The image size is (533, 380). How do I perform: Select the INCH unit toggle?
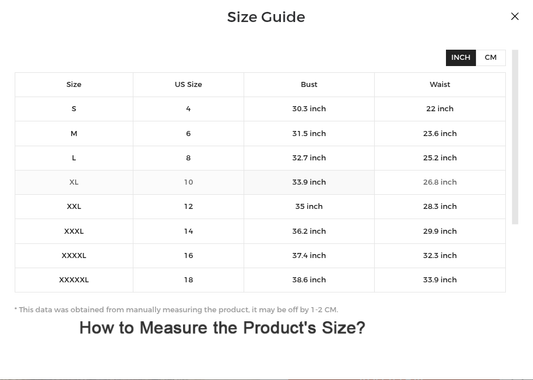(461, 57)
